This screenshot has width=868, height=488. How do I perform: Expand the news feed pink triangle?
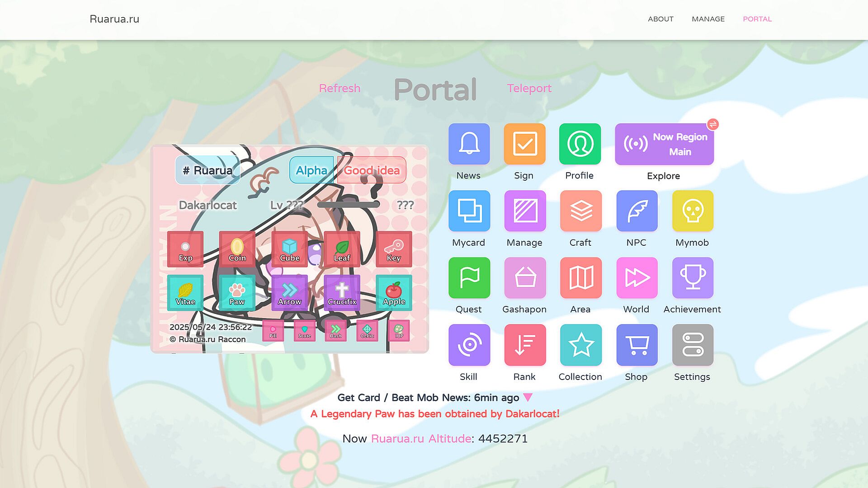point(528,397)
